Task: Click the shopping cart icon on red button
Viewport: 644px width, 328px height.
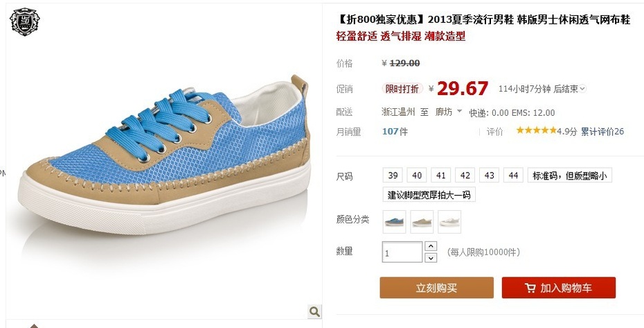Action: tap(530, 288)
